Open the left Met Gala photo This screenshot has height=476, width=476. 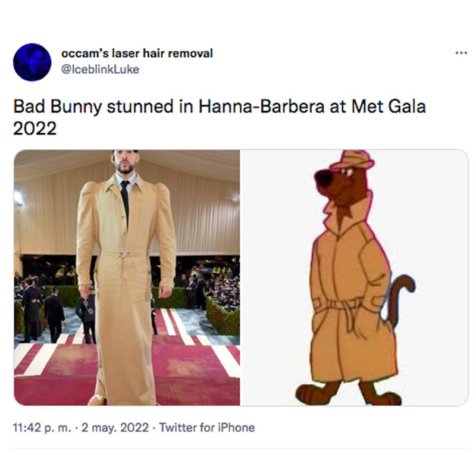pos(127,277)
